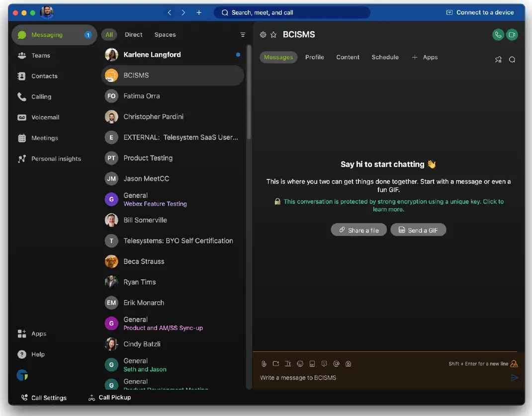Click the Search, meet, and call field
The height and width of the screenshot is (416, 532).
tap(292, 12)
